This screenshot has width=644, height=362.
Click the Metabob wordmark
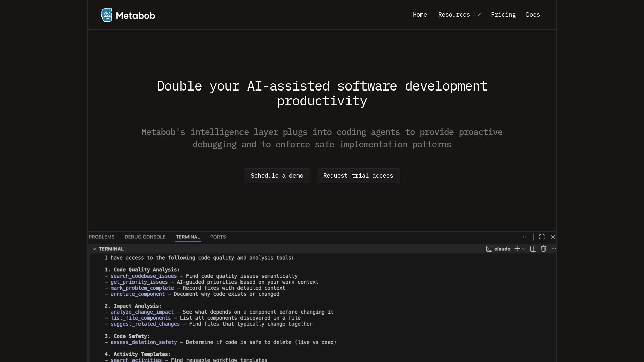(x=136, y=16)
